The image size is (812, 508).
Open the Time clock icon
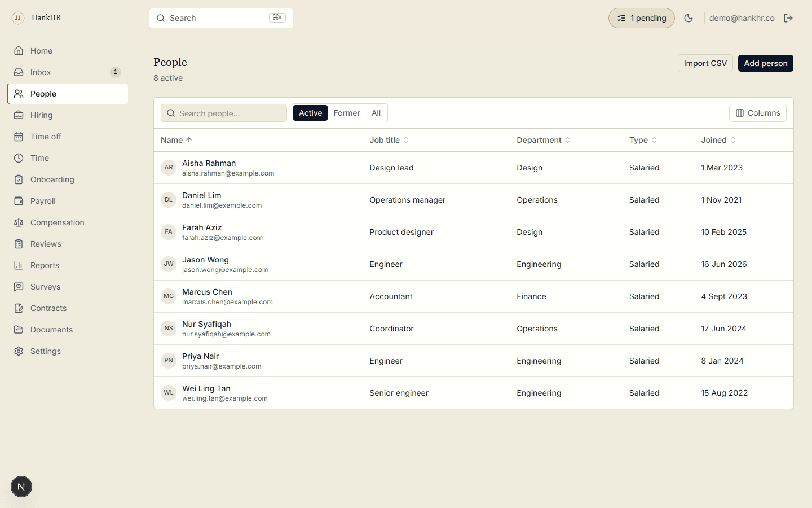click(x=19, y=158)
